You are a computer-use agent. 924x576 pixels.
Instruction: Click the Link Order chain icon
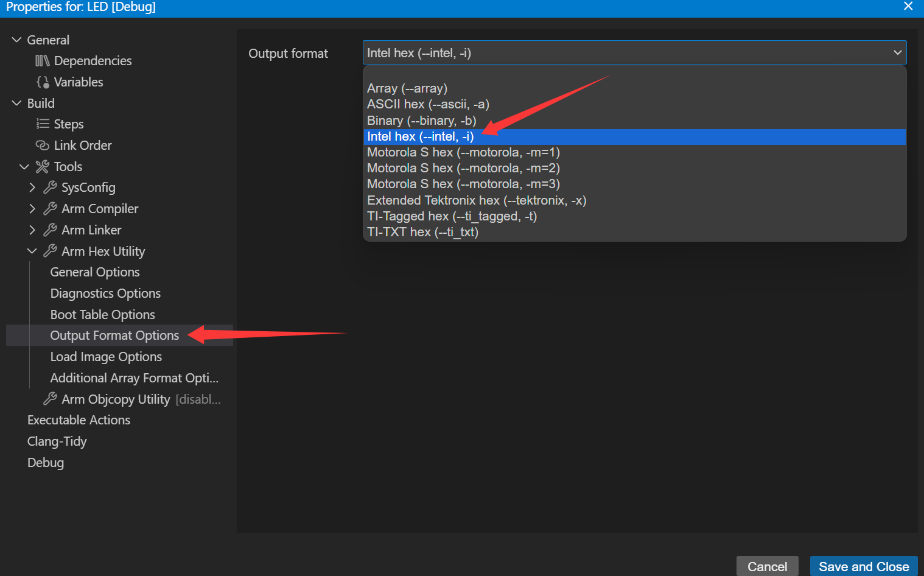point(43,146)
